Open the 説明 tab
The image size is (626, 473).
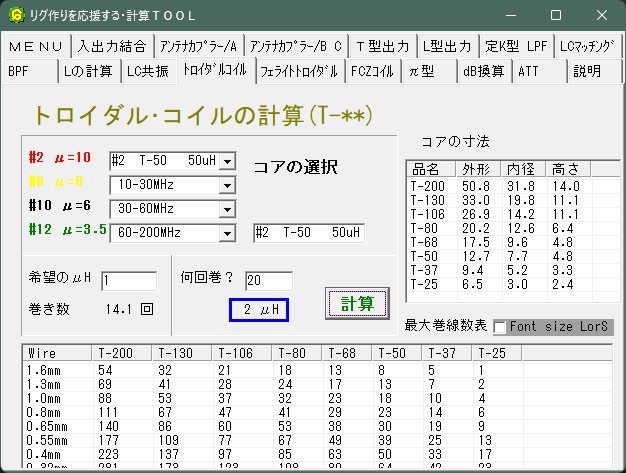pos(586,71)
